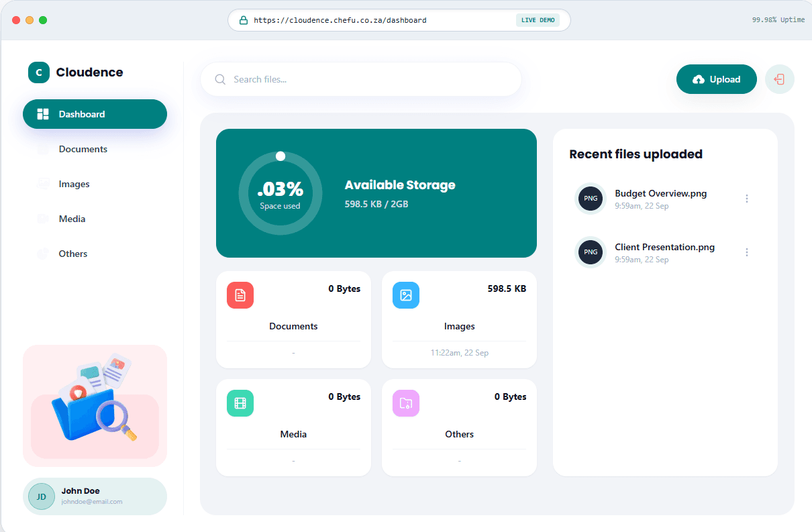Select the Others sidebar section
This screenshot has height=532, width=812.
pyautogui.click(x=95, y=254)
